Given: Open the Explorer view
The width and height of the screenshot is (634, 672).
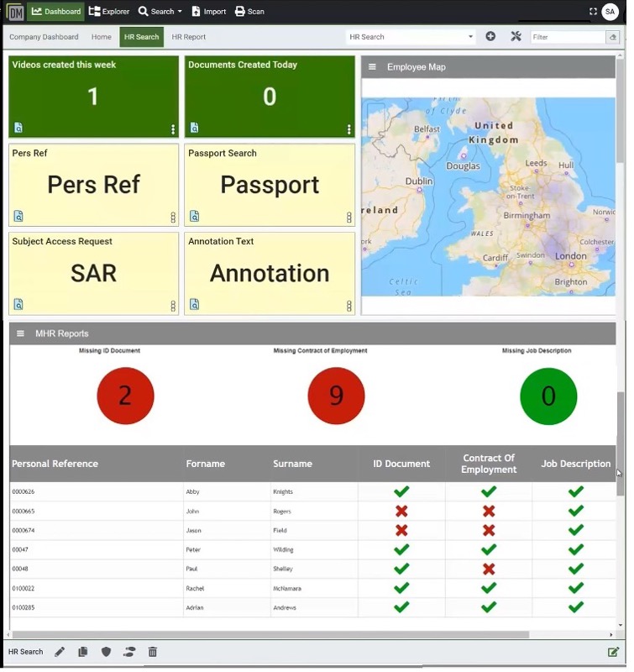Looking at the screenshot, I should (x=109, y=12).
